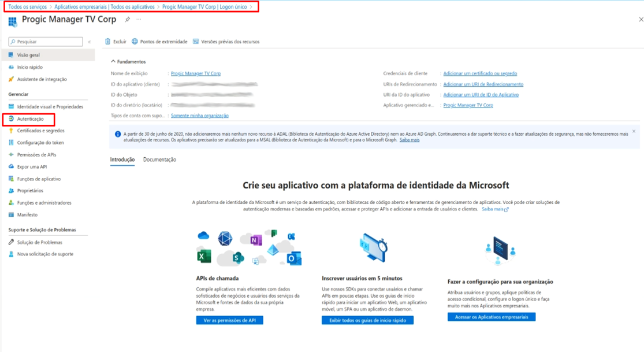Click the Manifesto icon in sidebar

[x=11, y=214]
